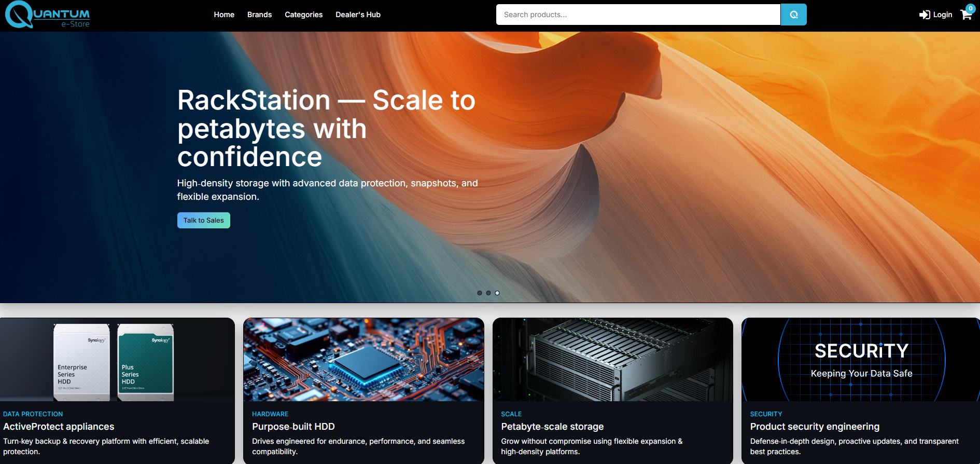The width and height of the screenshot is (980, 464).
Task: Select the second carousel slide dot
Action: (x=488, y=293)
